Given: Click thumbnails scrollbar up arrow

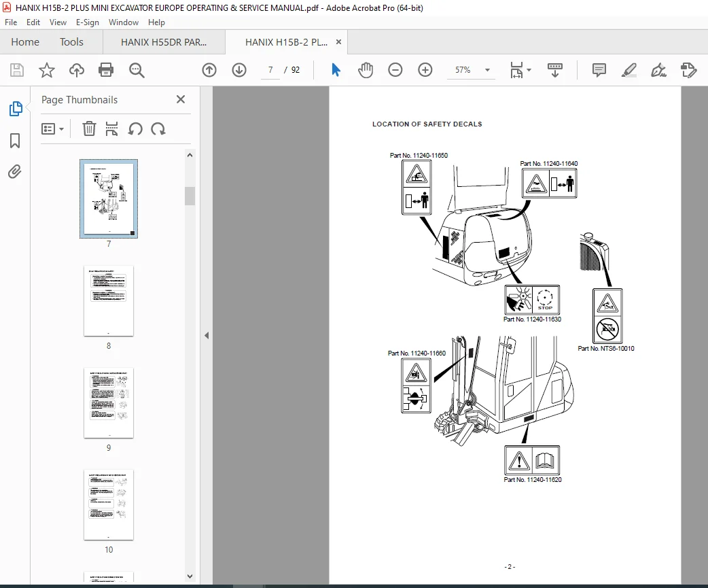Looking at the screenshot, I should click(190, 156).
